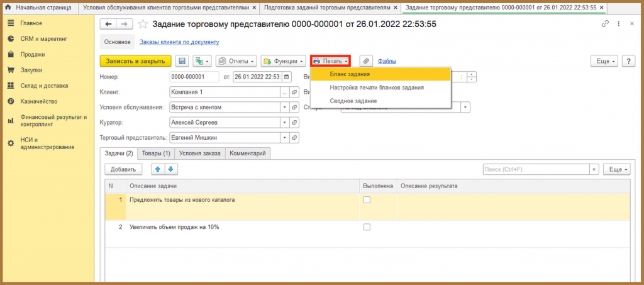This screenshot has width=644, height=285.
Task: Clear the search field with X
Action: point(594,169)
